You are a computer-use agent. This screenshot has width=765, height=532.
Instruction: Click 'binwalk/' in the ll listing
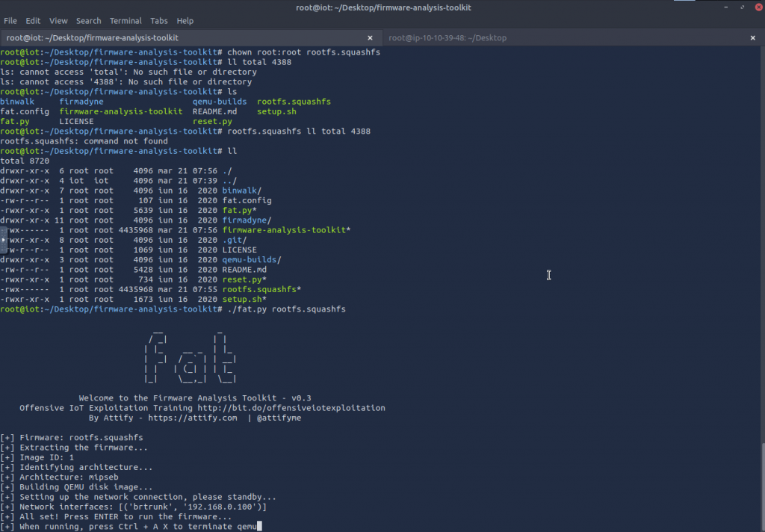click(x=242, y=191)
